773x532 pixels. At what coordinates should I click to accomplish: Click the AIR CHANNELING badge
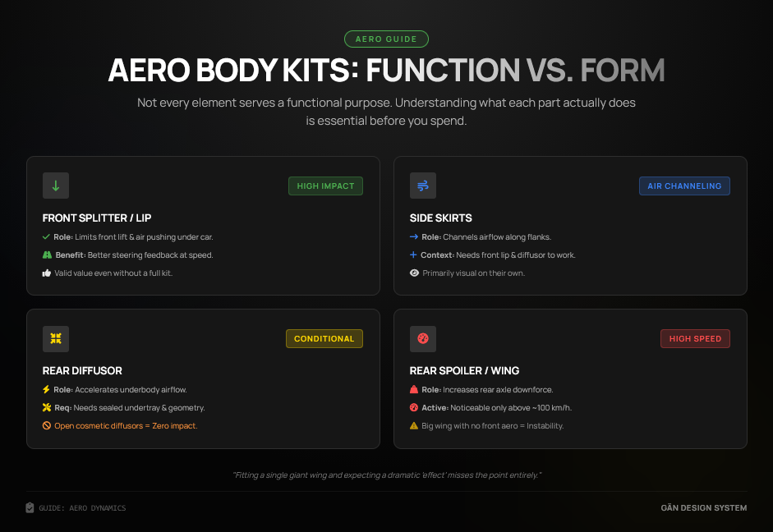tap(684, 186)
